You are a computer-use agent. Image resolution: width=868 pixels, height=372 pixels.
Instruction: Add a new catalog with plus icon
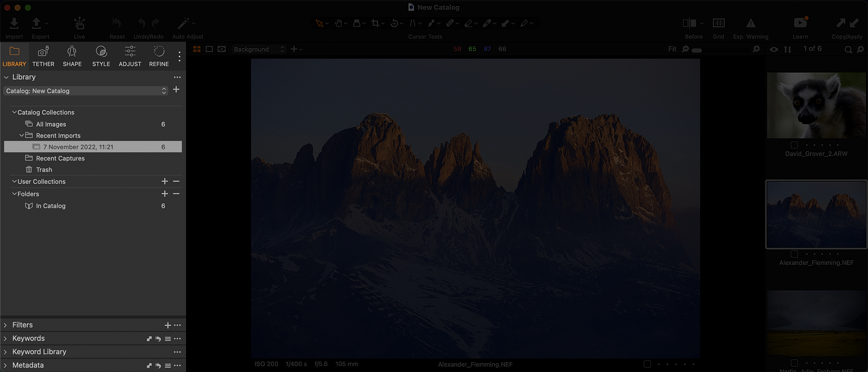pos(176,89)
